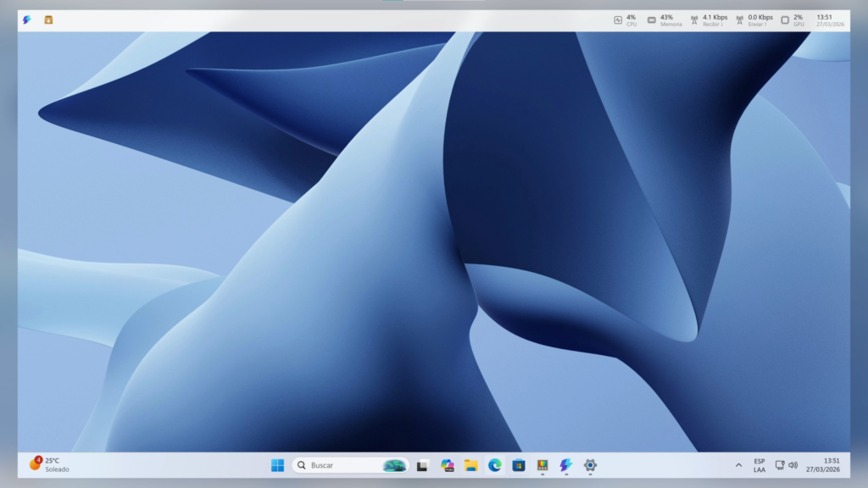868x488 pixels.
Task: Open the Windows Start menu
Action: pos(275,464)
